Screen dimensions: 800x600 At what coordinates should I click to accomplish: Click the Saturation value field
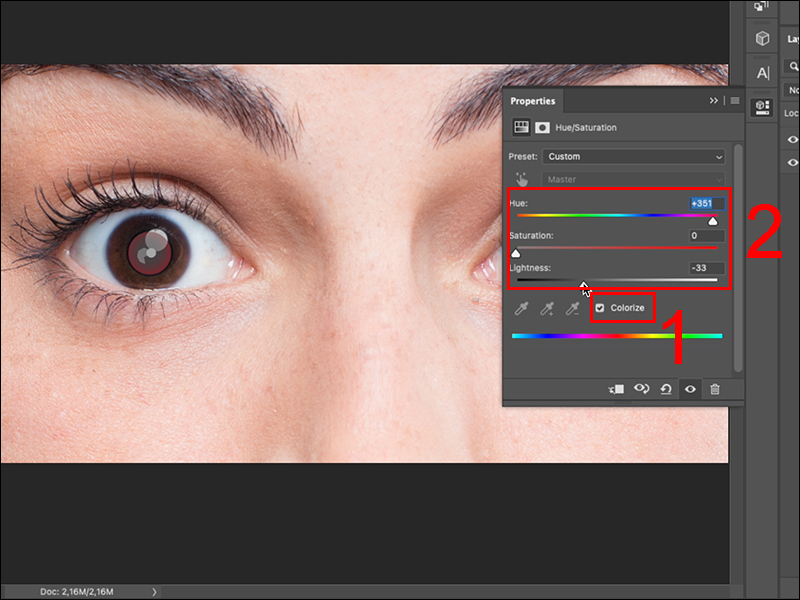coord(707,235)
